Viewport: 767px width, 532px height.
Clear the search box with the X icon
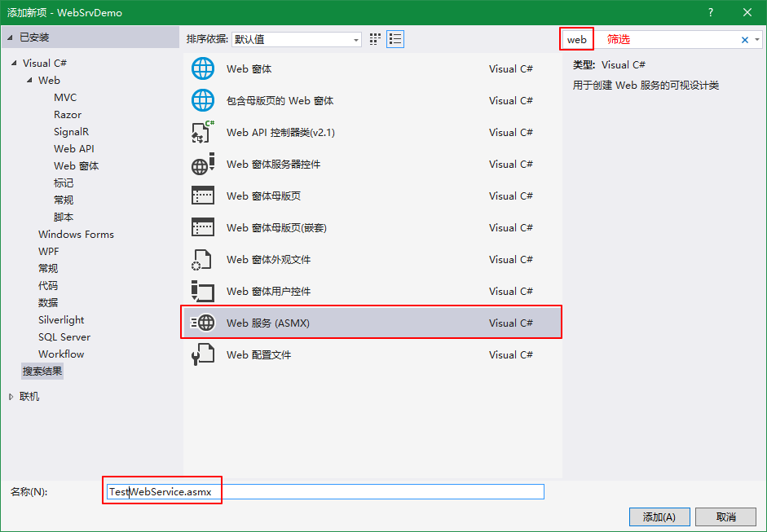(744, 40)
